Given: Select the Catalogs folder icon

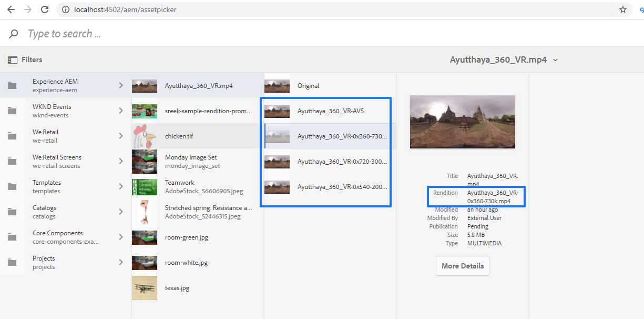Looking at the screenshot, I should click(12, 212).
